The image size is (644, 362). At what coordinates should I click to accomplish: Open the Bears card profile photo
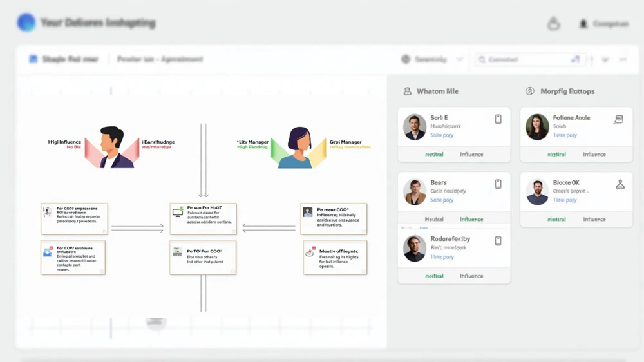pyautogui.click(x=415, y=192)
